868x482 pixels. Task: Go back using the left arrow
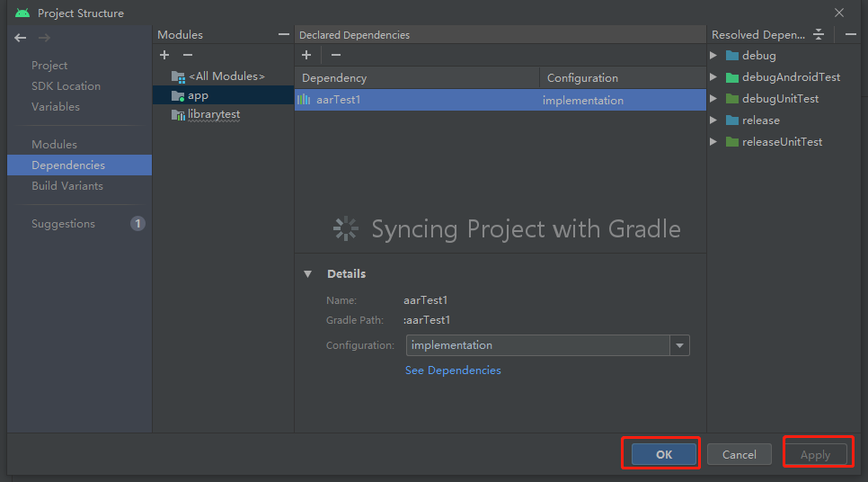(21, 38)
